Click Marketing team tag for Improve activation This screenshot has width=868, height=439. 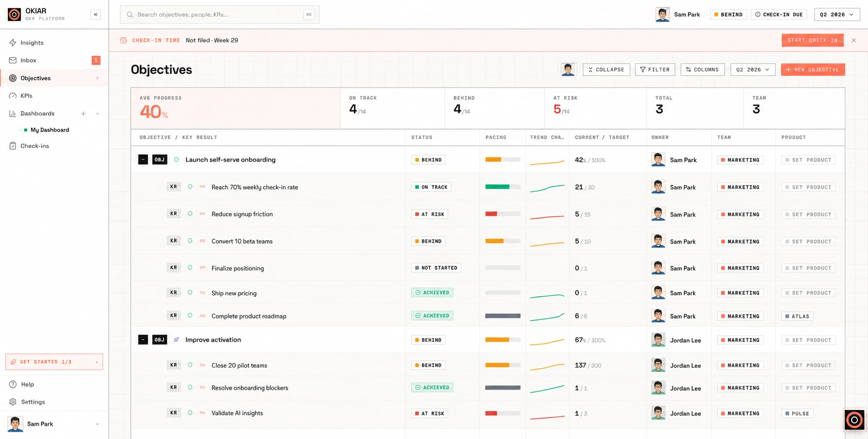click(740, 340)
